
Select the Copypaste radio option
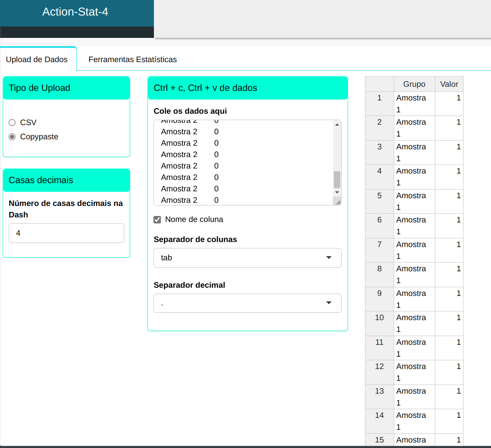[12, 137]
